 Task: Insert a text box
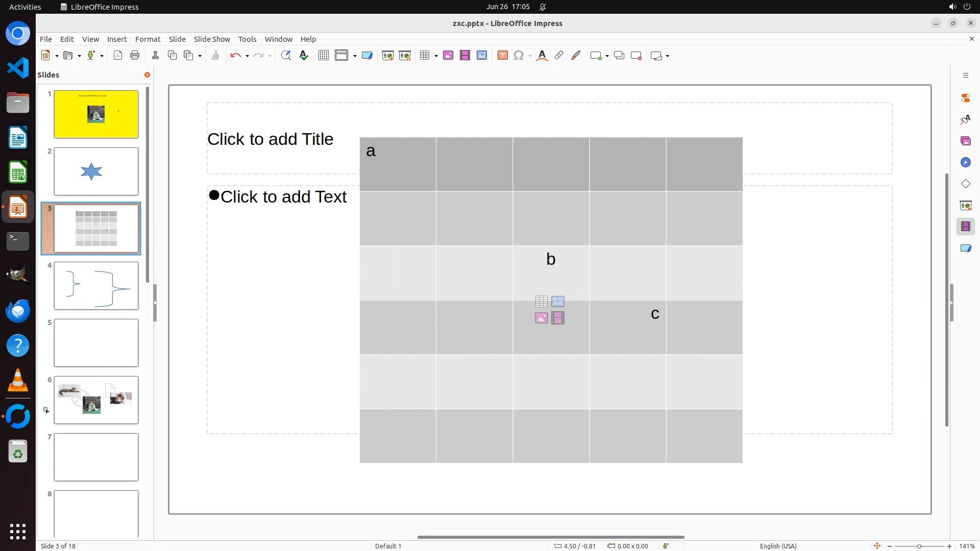point(502,56)
